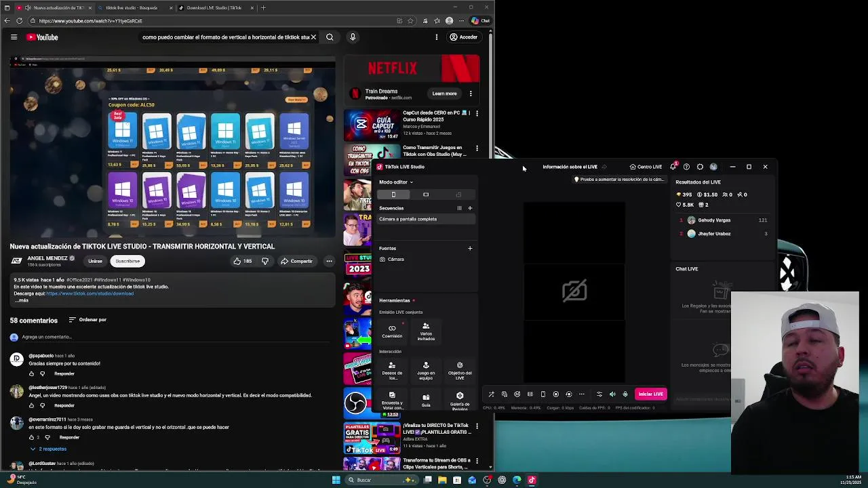
Task: Open the Secuencias list options icon
Action: coord(459,208)
